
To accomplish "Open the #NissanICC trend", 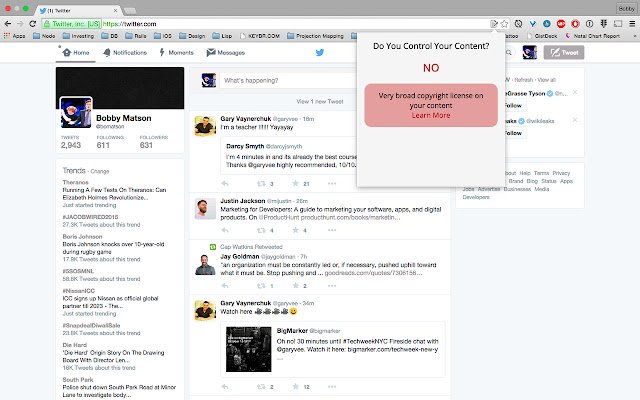I will tap(78, 291).
